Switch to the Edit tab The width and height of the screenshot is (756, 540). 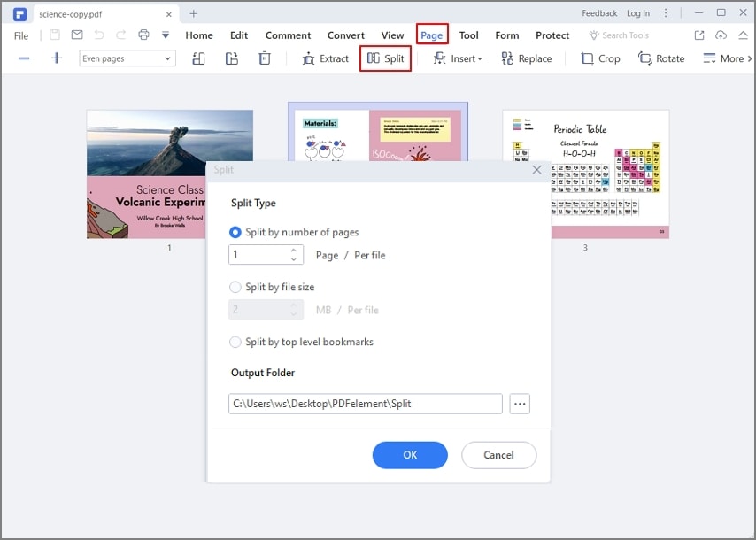click(239, 35)
